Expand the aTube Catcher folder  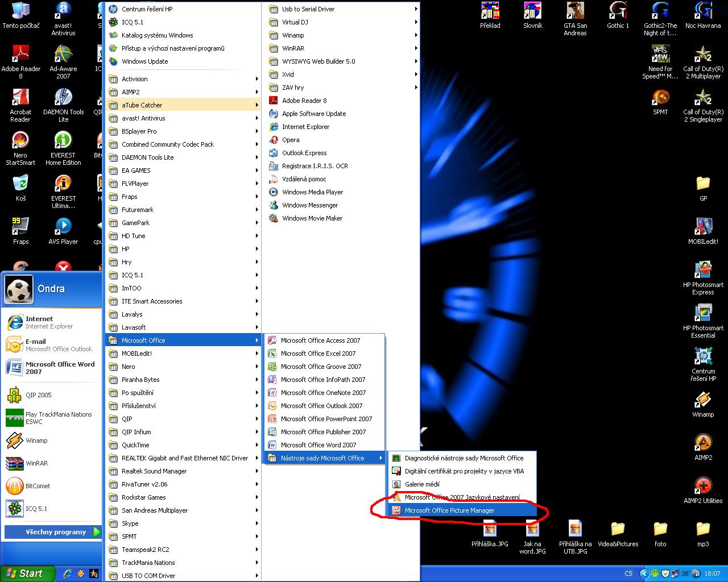click(x=183, y=105)
